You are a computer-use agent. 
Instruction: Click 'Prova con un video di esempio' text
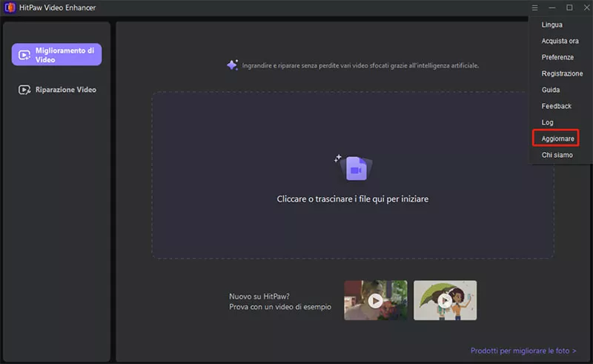(x=280, y=307)
